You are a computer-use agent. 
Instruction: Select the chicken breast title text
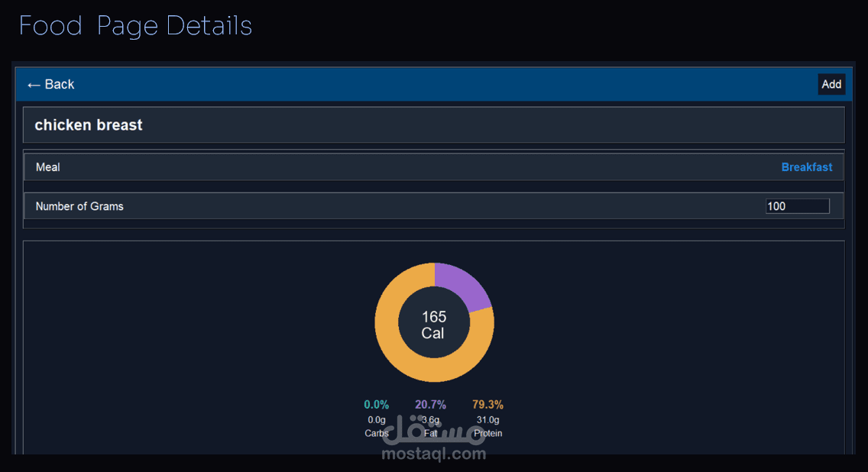pos(89,125)
